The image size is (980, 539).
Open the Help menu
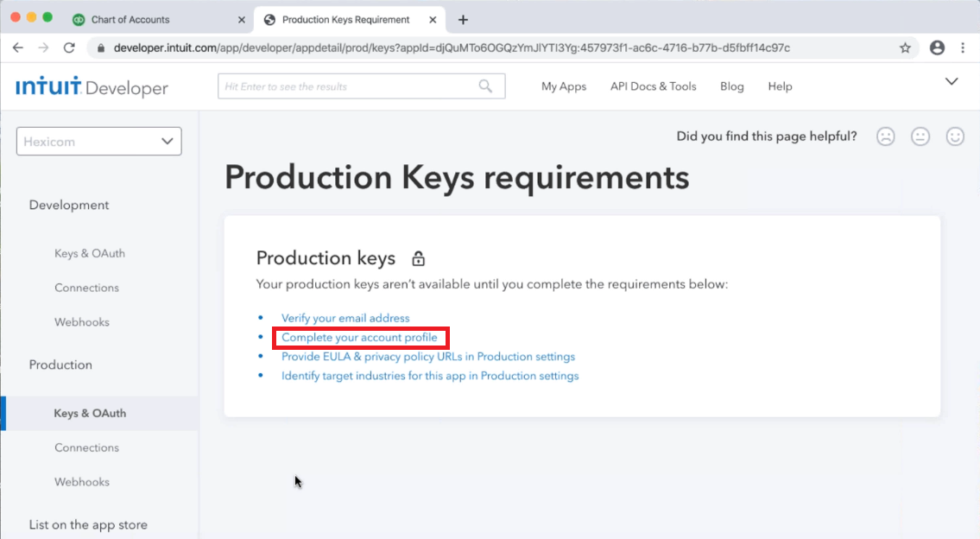click(x=780, y=86)
